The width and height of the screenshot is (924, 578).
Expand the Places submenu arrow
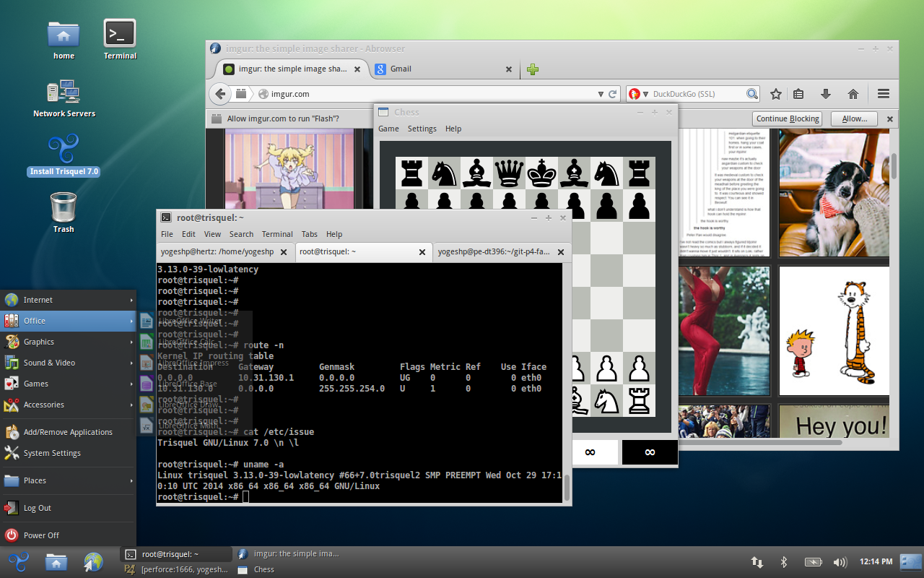click(x=131, y=480)
